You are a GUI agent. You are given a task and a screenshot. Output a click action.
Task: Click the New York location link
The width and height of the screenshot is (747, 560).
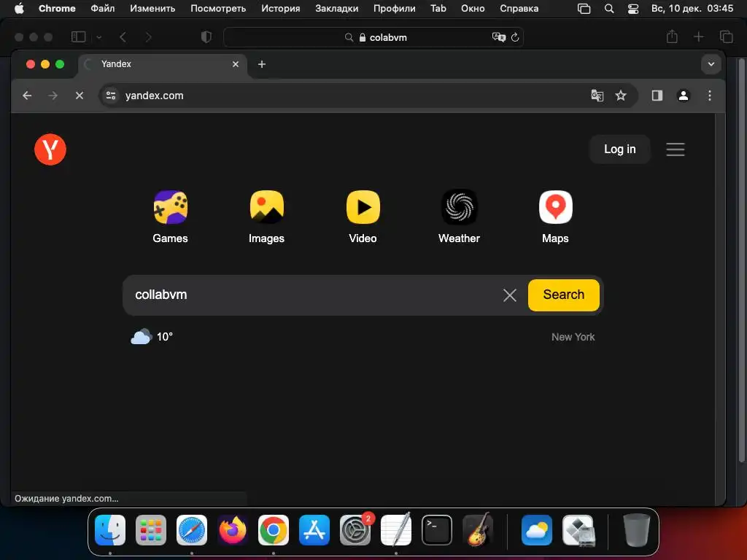pos(573,337)
